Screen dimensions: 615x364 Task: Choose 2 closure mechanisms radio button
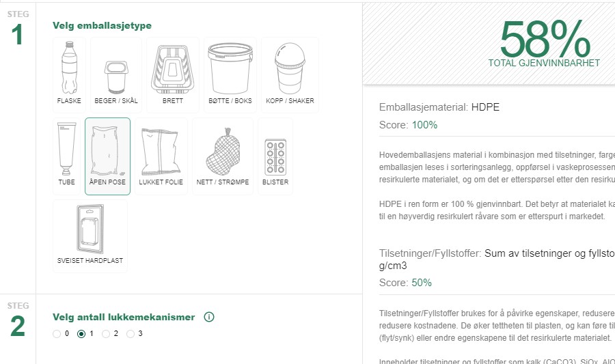(x=106, y=334)
